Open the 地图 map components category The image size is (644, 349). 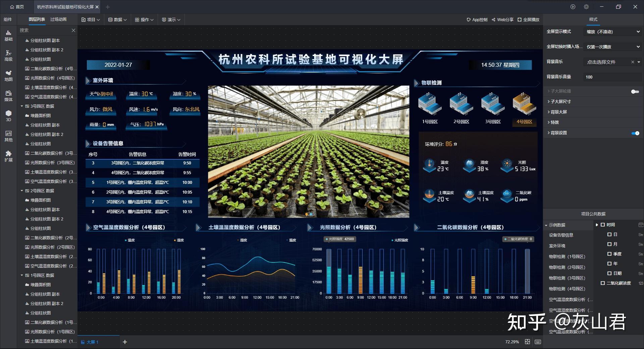coord(8,76)
